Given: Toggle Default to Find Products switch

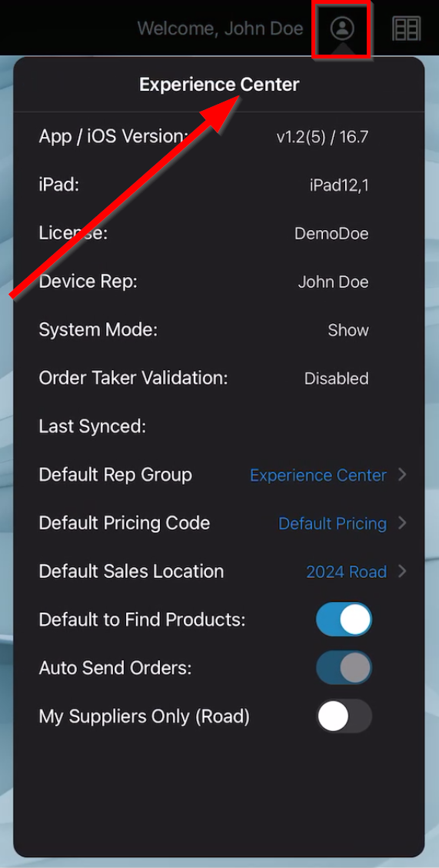Looking at the screenshot, I should coord(344,619).
